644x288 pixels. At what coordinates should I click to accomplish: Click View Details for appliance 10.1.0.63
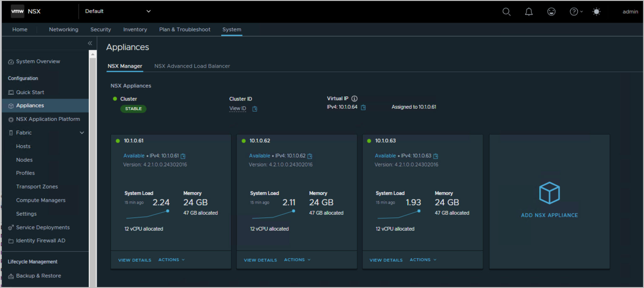(386, 260)
